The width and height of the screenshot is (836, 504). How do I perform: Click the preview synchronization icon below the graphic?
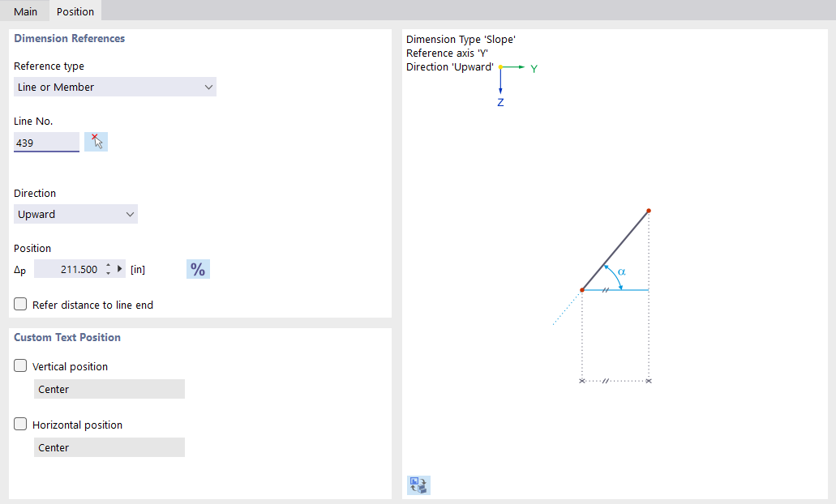click(418, 485)
